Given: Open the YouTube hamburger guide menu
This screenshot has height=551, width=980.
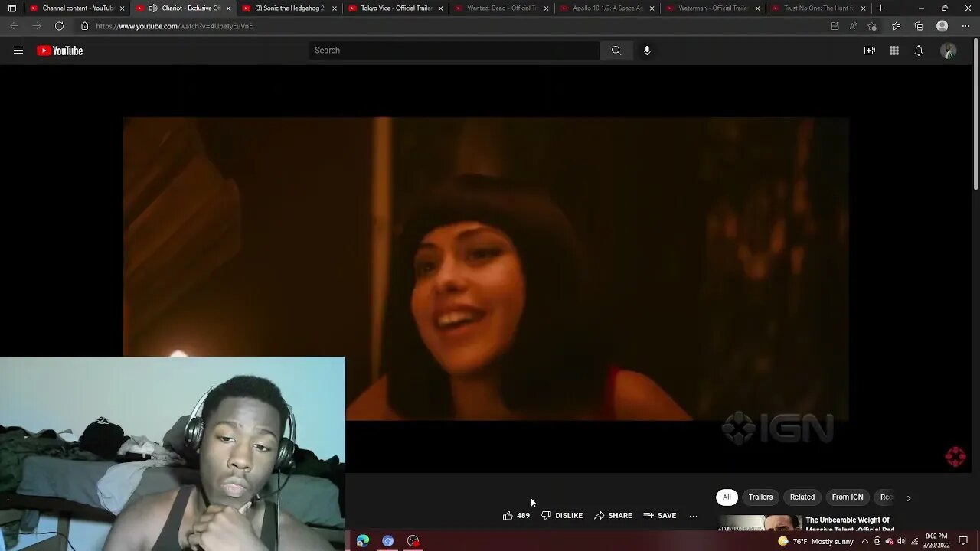Looking at the screenshot, I should tap(18, 51).
